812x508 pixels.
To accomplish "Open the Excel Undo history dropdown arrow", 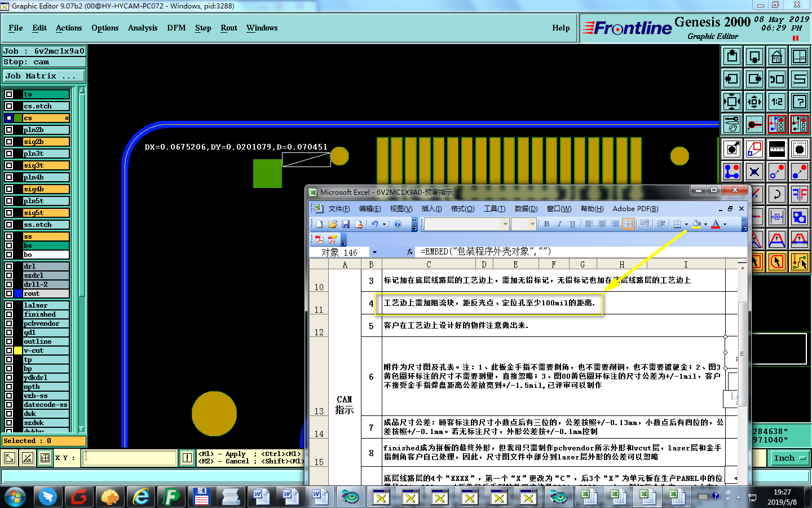I will click(x=385, y=224).
